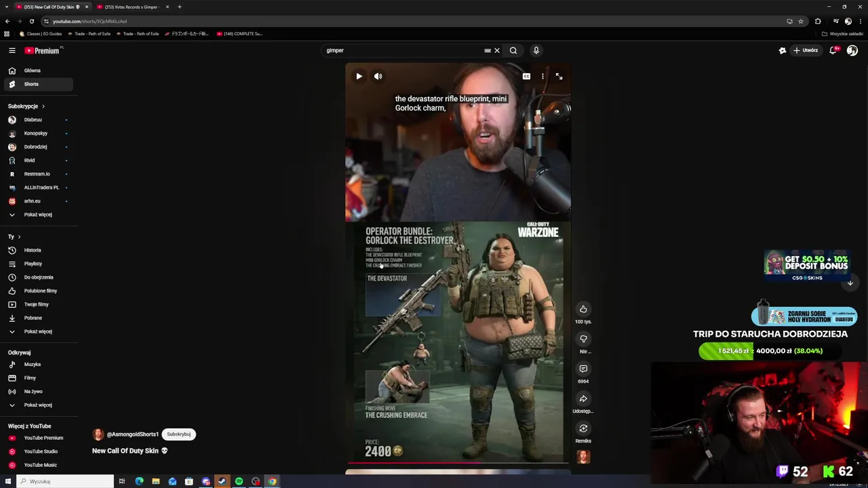The width and height of the screenshot is (868, 488).
Task: Go to the next short with the down arrow
Action: 850,283
